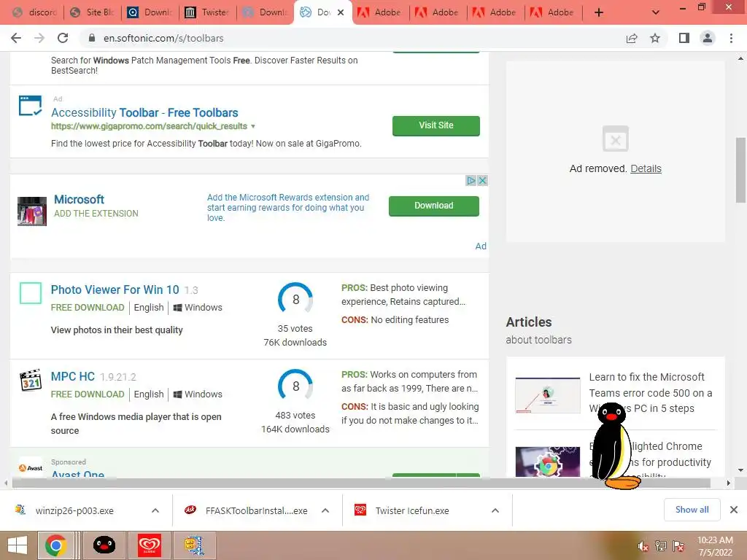Open downloaded FFASKToolbarInstal....exe

256,510
